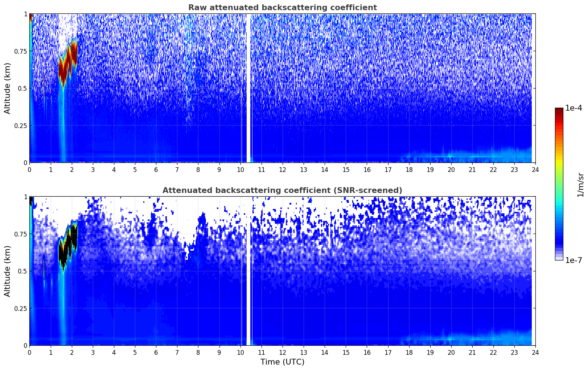The width and height of the screenshot is (588, 370).
Task: Click the 'Raw attenuated backscattering coefficient' title
Action: (x=282, y=8)
